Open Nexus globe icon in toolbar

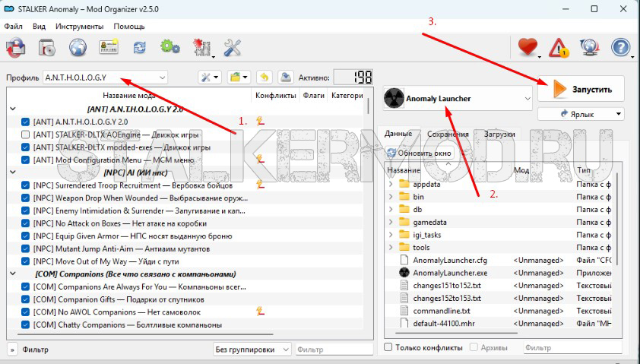(78, 47)
